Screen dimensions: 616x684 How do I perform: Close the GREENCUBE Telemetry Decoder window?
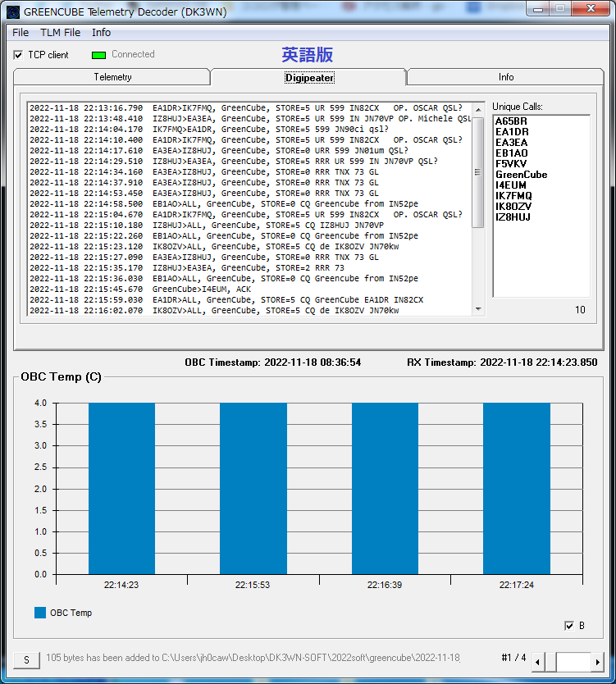point(591,9)
